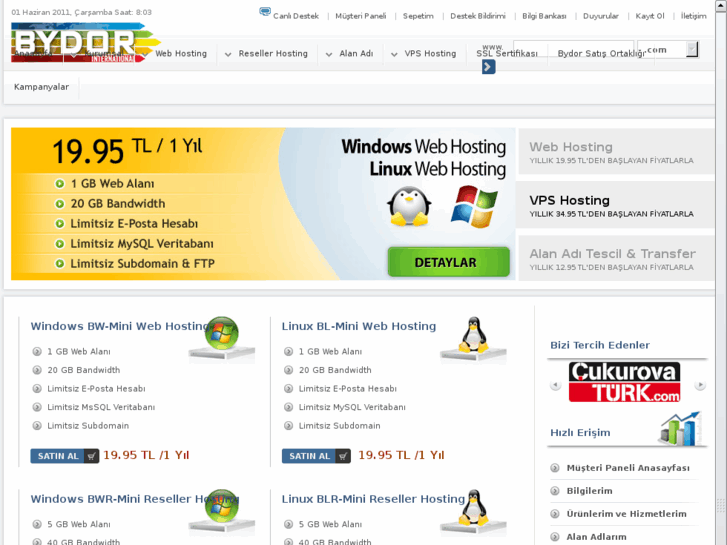Open the Duyurular top link
This screenshot has height=545, width=727.
click(x=601, y=16)
